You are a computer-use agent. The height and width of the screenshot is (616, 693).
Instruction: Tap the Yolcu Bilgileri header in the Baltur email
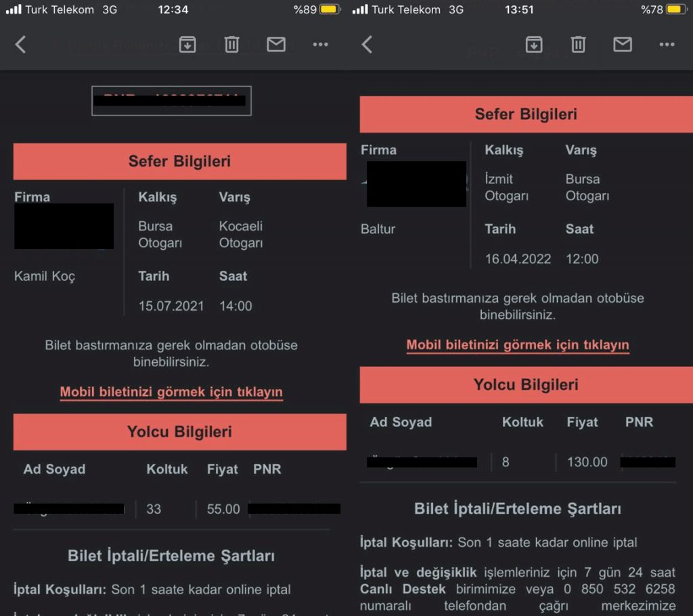pyautogui.click(x=526, y=384)
